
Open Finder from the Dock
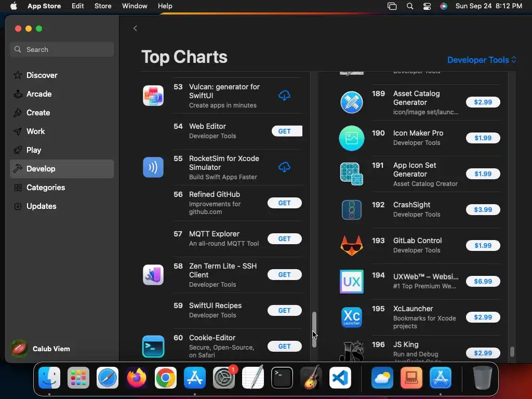(x=49, y=378)
